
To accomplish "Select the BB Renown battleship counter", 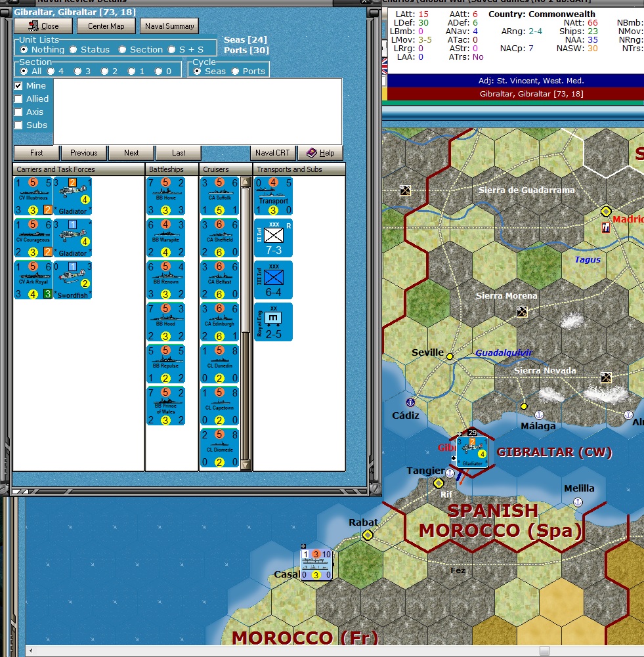I will coord(166,280).
